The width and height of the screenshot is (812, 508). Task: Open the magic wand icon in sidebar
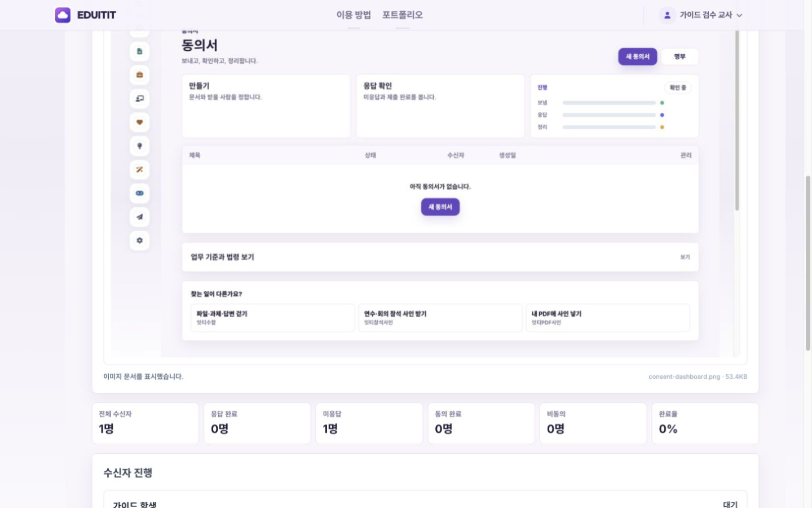(140, 170)
